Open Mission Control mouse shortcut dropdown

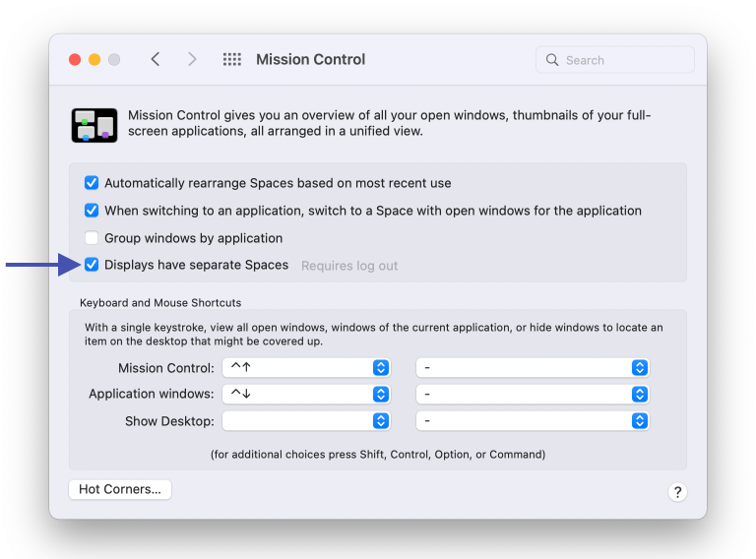tap(533, 368)
